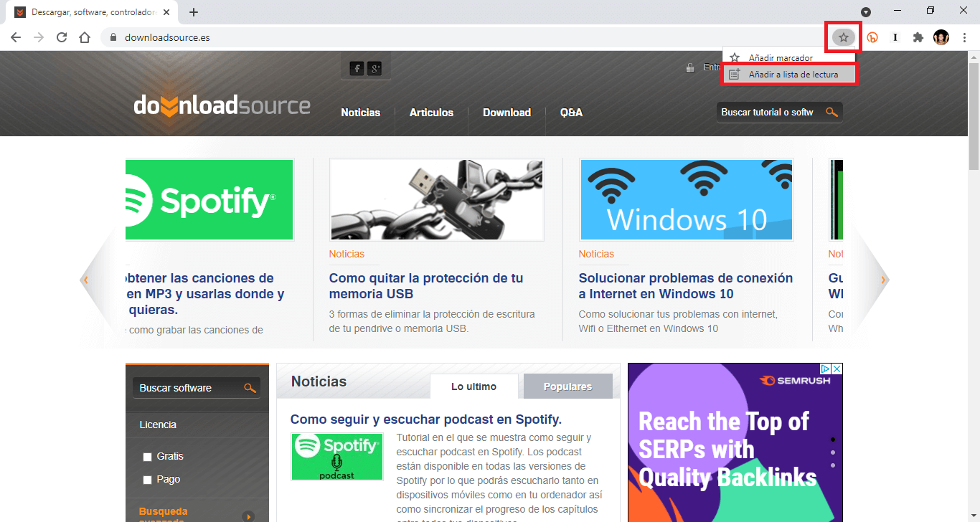Click the bookmark star in the address bar
This screenshot has width=980, height=522.
[x=844, y=37]
